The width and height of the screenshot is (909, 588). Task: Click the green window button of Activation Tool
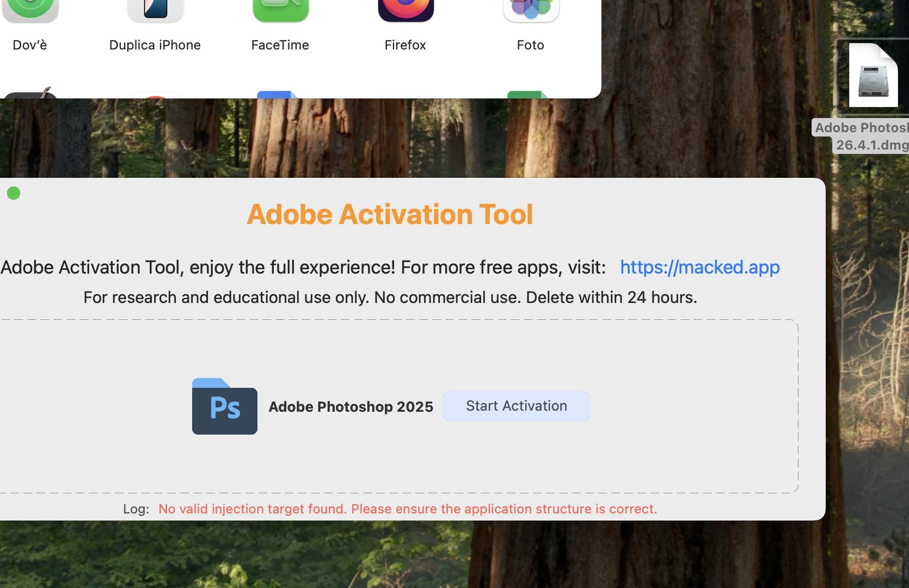click(14, 193)
